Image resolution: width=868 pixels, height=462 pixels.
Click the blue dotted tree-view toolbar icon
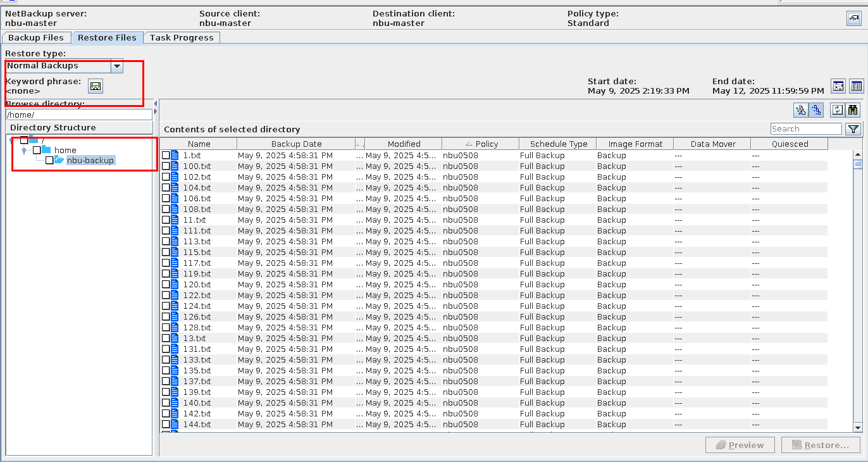(x=817, y=110)
